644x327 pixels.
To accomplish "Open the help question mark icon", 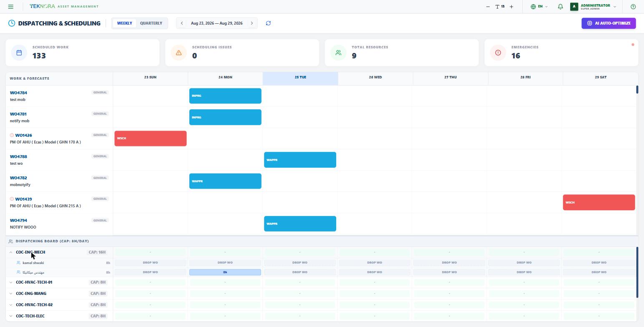I will 633,7.
